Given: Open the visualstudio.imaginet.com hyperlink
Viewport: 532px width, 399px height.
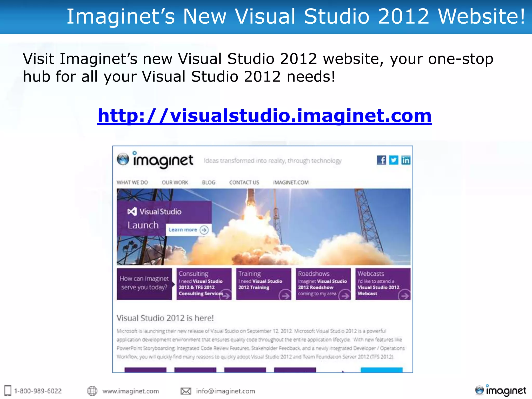Looking at the screenshot, I should tap(264, 116).
